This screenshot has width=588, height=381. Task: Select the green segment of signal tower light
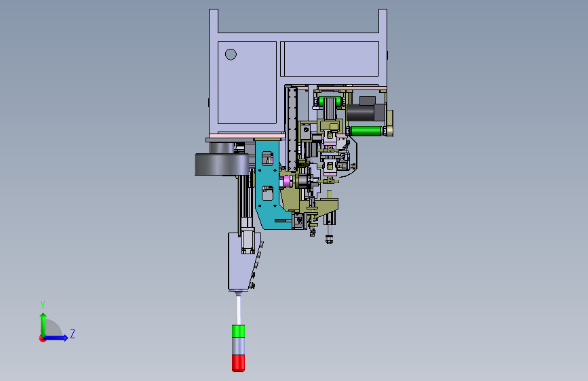point(238,331)
